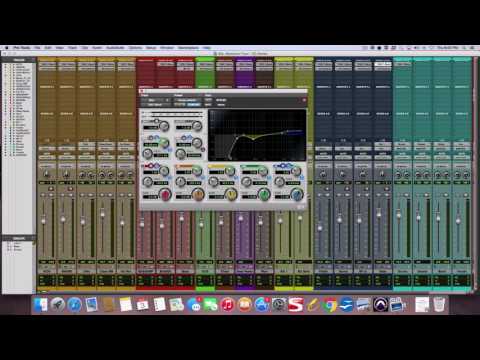
Task: Open the Track menu
Action: tap(72, 48)
